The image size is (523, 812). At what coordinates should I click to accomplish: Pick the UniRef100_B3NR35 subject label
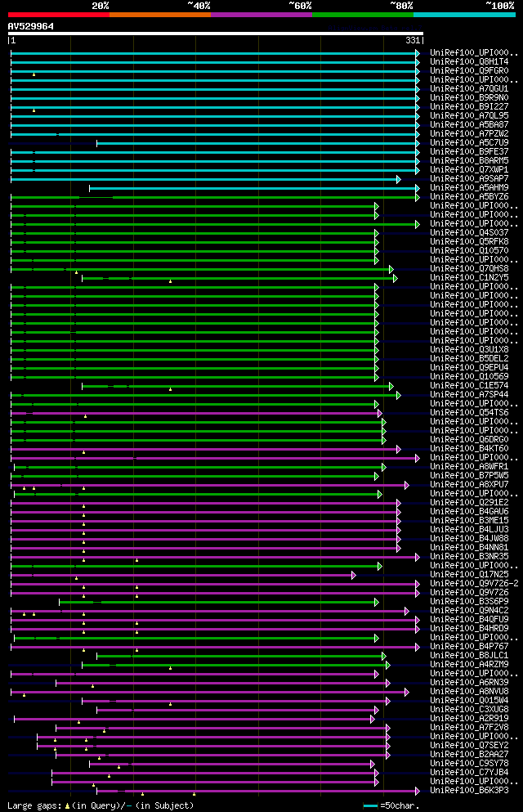pos(469,556)
